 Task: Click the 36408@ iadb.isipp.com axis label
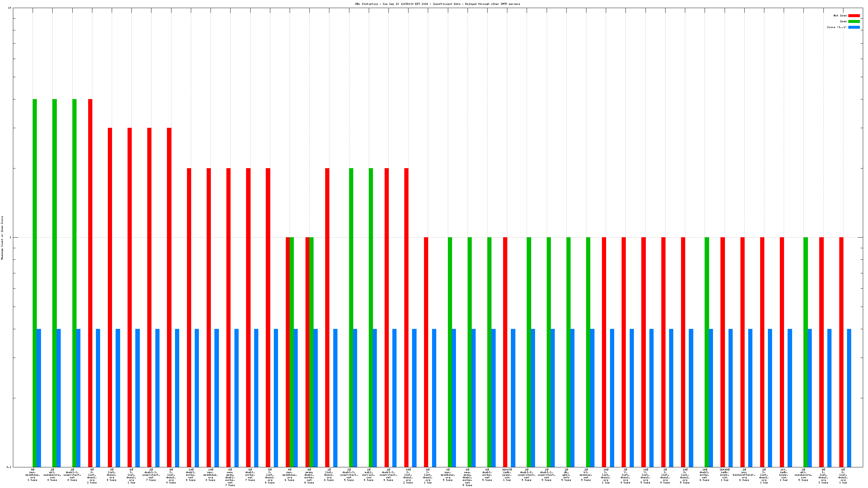coord(724,474)
